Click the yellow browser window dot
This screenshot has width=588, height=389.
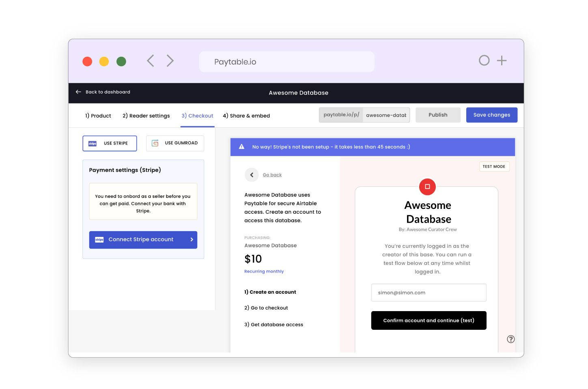click(104, 61)
